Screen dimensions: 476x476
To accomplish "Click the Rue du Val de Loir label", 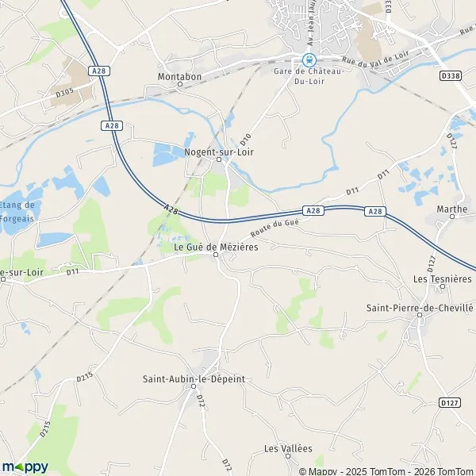I will coord(375,58).
